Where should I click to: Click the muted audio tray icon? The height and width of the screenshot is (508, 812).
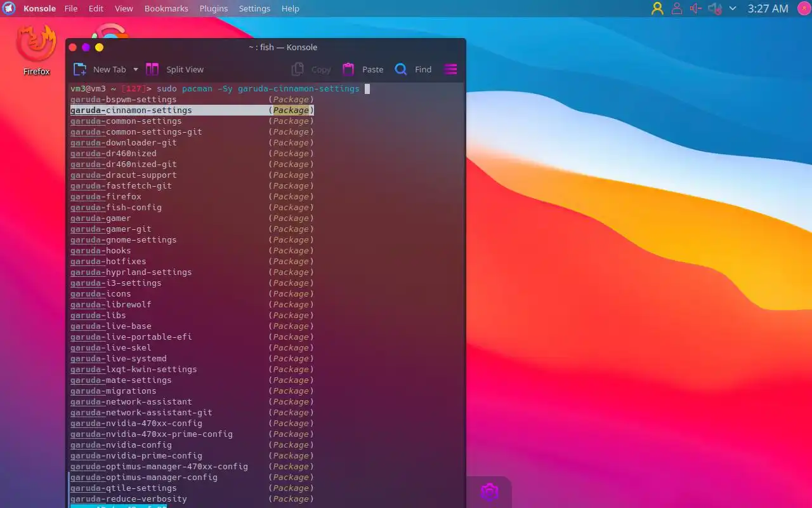715,8
